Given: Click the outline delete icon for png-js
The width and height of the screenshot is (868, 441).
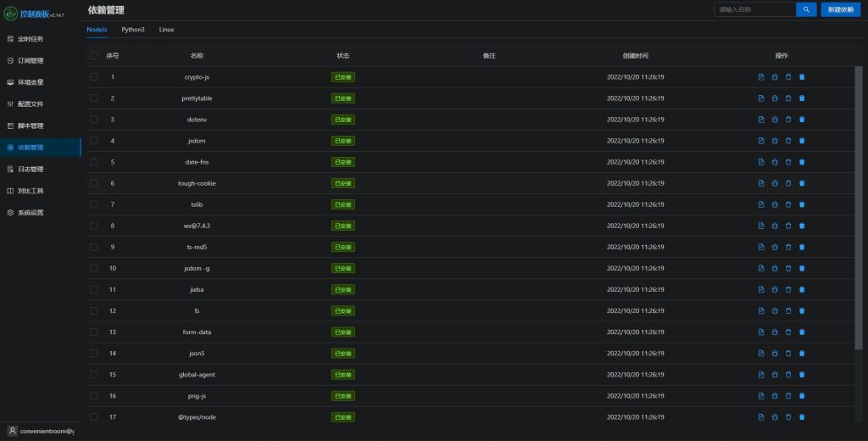Looking at the screenshot, I should tap(788, 395).
